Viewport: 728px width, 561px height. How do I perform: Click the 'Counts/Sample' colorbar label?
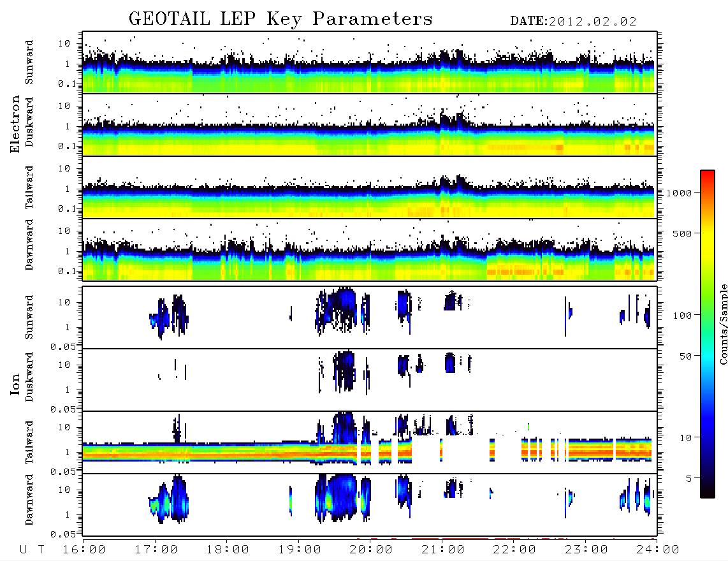(723, 324)
